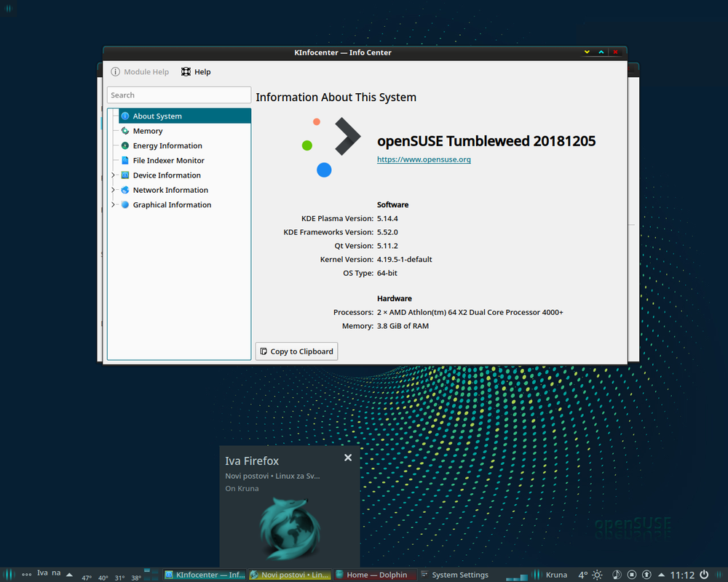Click the Iva Firefox popup title
Screen dimensions: 728x582
coord(252,461)
